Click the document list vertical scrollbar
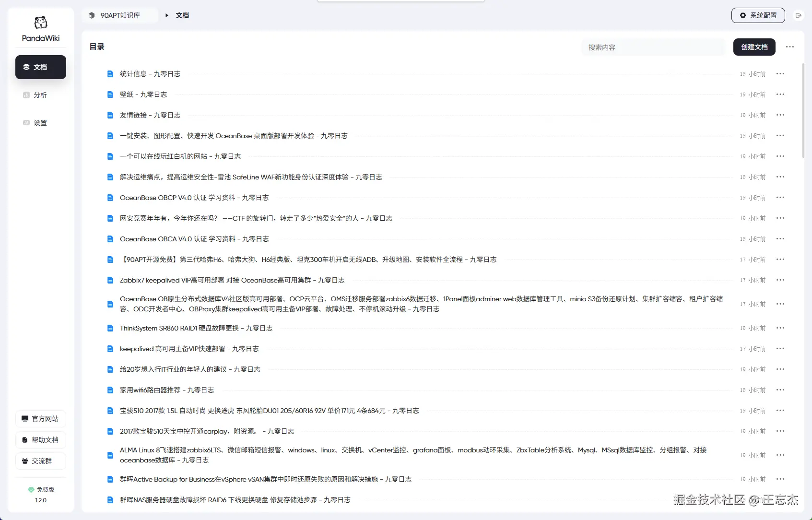This screenshot has width=812, height=520. [x=803, y=110]
